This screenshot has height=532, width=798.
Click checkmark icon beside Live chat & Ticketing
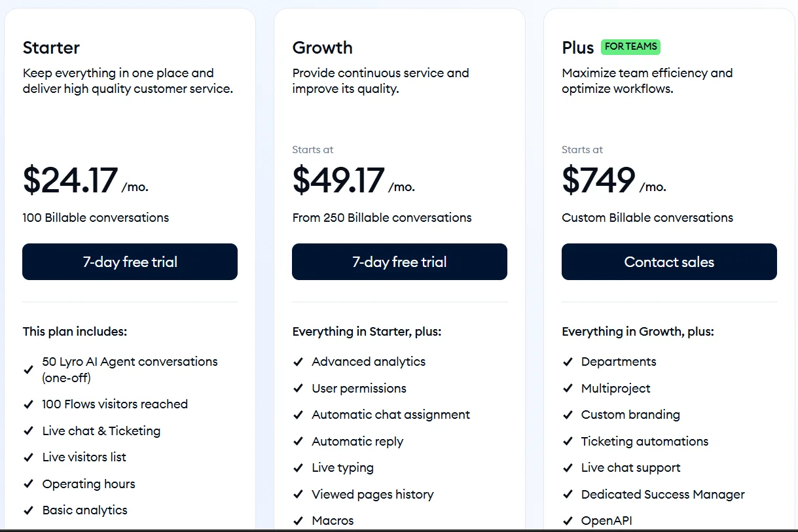click(28, 431)
